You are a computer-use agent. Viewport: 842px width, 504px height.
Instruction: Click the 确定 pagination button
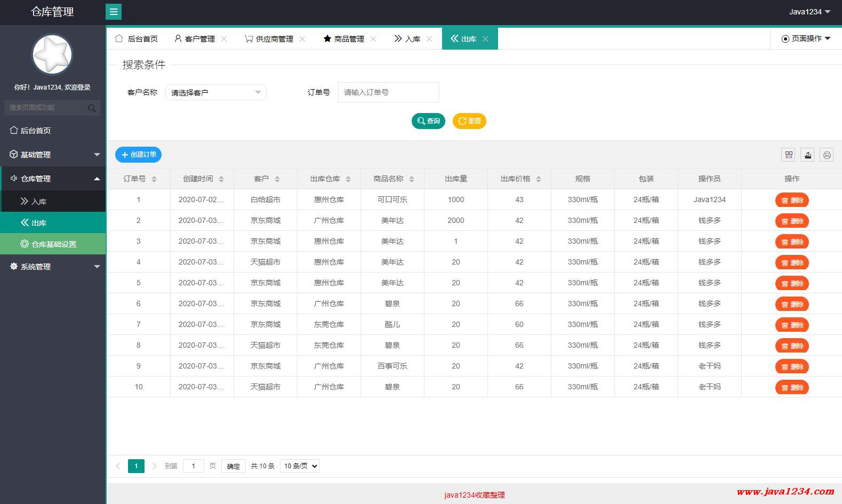(x=234, y=466)
